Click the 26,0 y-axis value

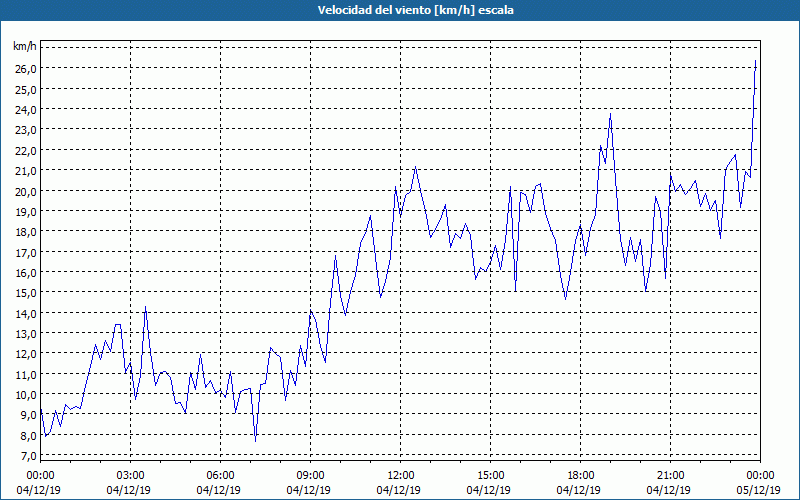point(26,69)
